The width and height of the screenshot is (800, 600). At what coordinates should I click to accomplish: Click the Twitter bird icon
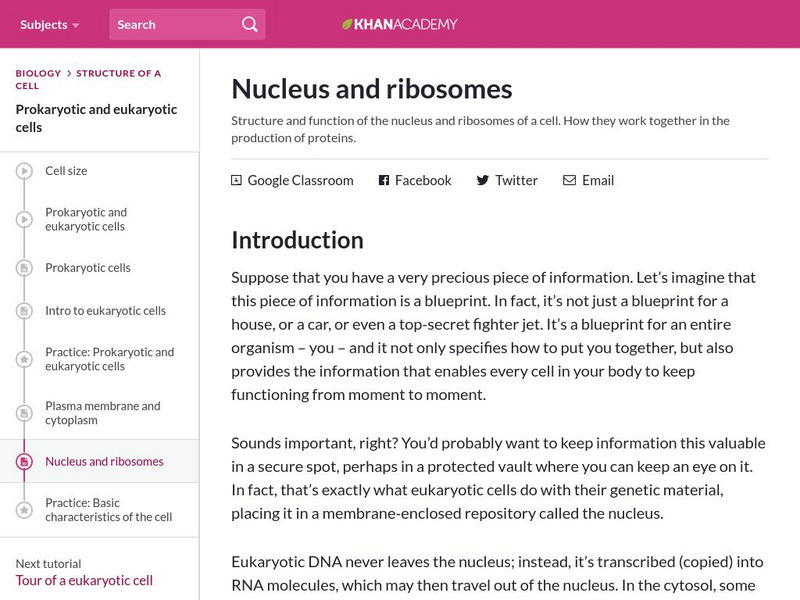(483, 180)
